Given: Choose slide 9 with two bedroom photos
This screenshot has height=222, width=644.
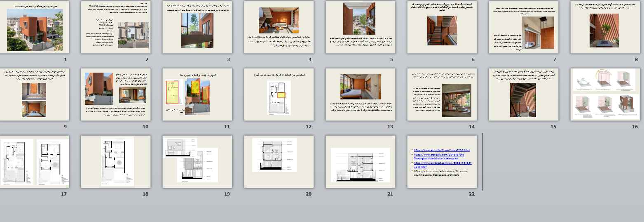Looking at the screenshot, I should tap(34, 94).
